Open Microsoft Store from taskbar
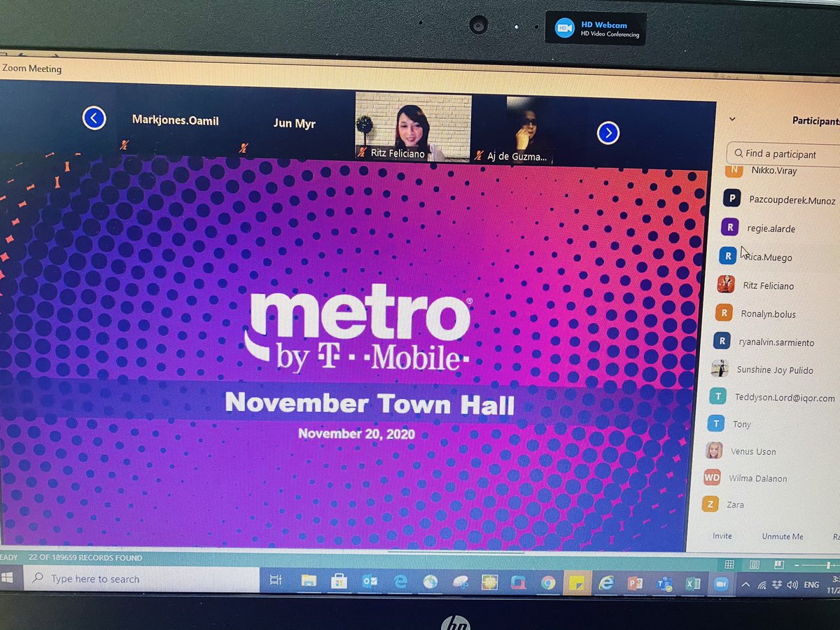 [x=339, y=580]
